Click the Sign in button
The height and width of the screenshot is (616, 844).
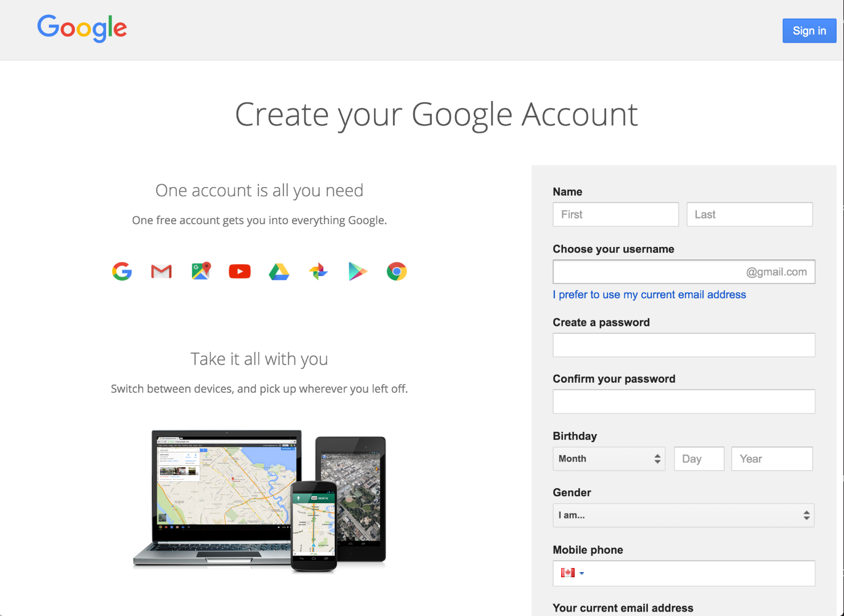click(809, 31)
